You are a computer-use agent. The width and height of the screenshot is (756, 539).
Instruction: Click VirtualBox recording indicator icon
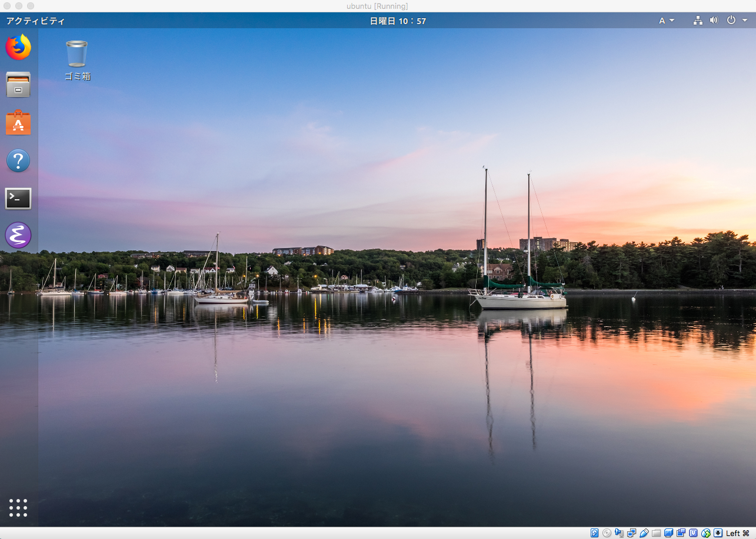tap(681, 533)
